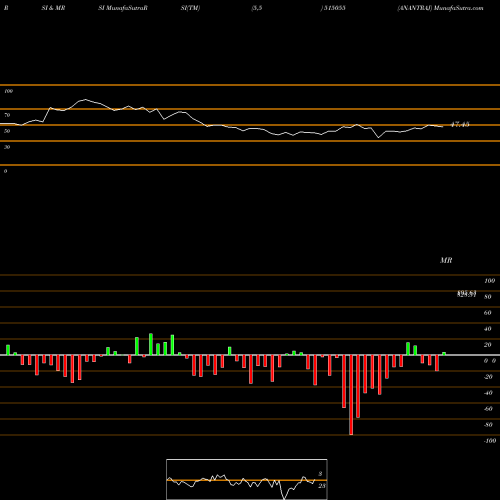500x500 pixels.
Task: Click the '515055' code in header
Action: point(334,8)
